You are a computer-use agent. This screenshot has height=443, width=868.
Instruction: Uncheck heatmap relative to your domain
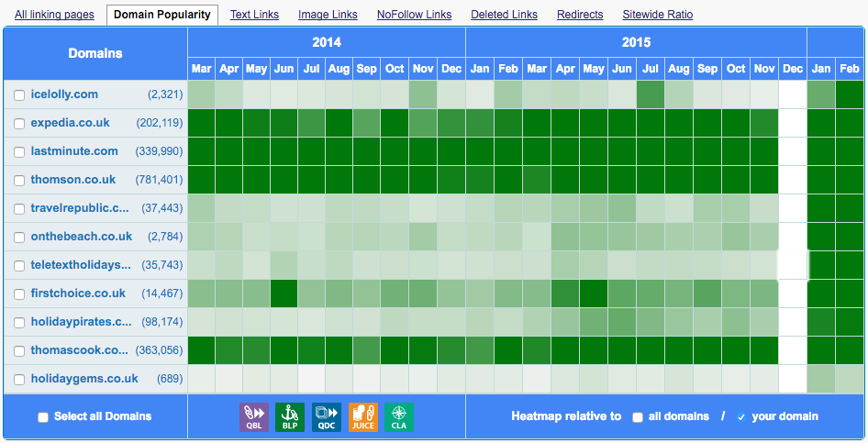click(741, 417)
